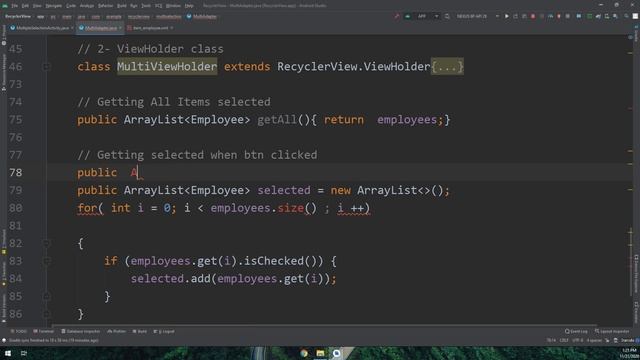Open the app run configuration dropdown
This screenshot has height=360, width=640.
(x=423, y=16)
